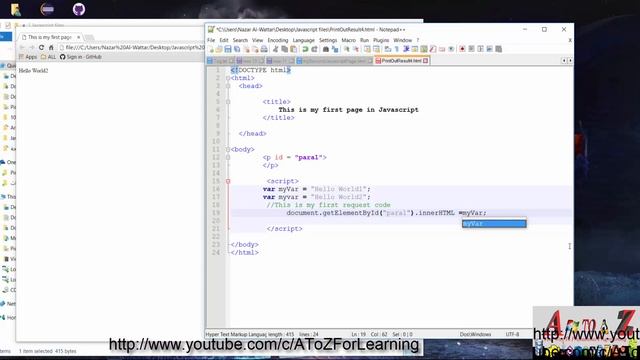Image resolution: width=640 pixels, height=360 pixels.
Task: Toggle Synchronize Horizontal Scrolling icon
Action: click(x=376, y=49)
